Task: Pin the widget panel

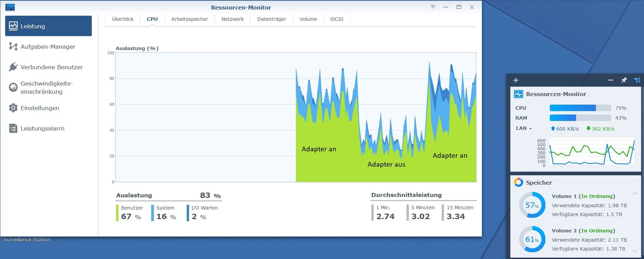Action: [624, 80]
